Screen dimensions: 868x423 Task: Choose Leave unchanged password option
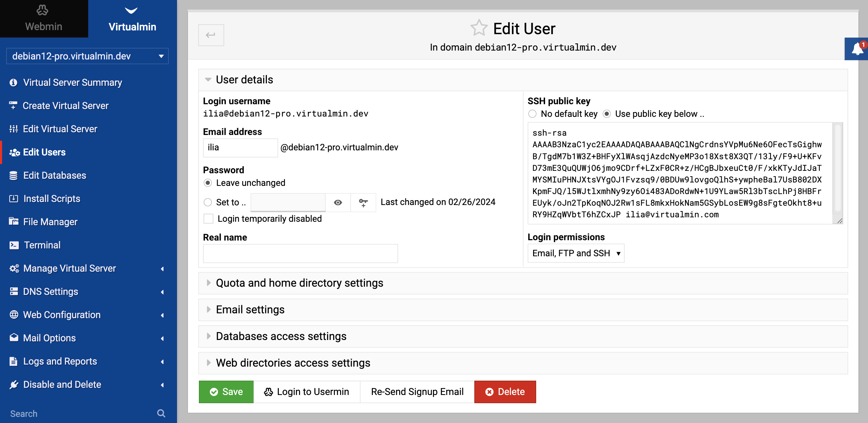click(x=208, y=183)
